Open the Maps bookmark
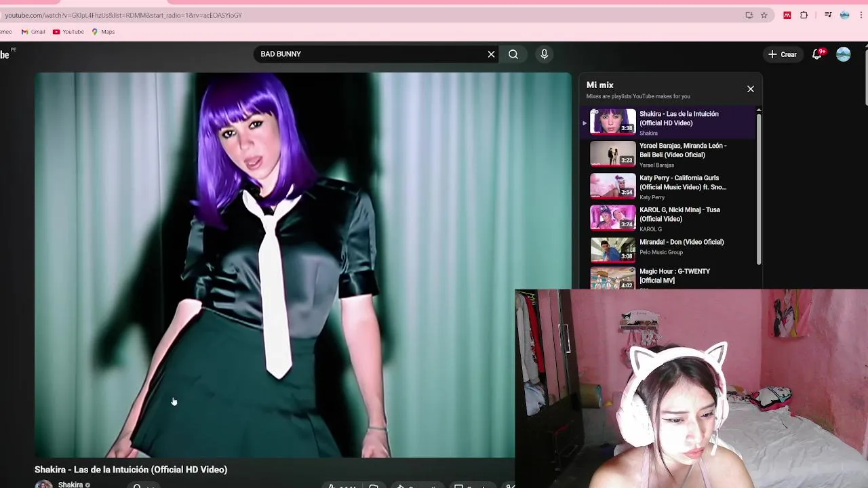868x488 pixels. (x=103, y=32)
